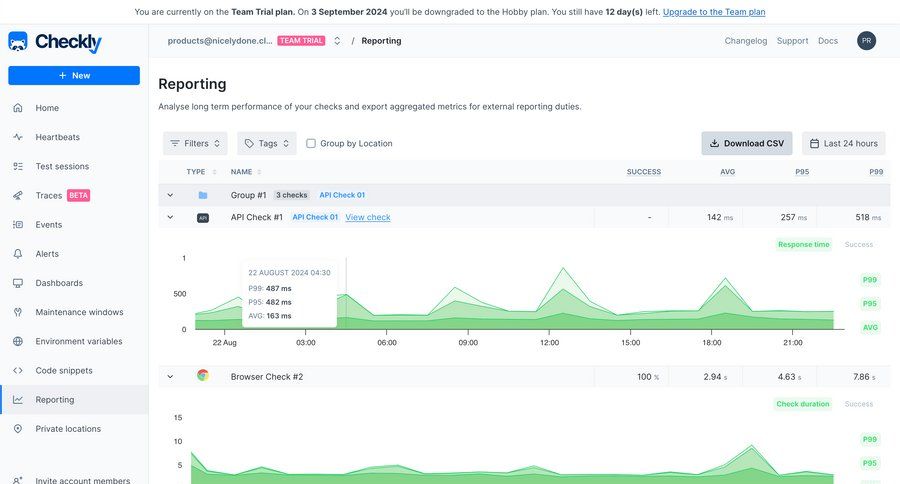Toggle Response time chart view
The image size is (900, 484).
(803, 244)
